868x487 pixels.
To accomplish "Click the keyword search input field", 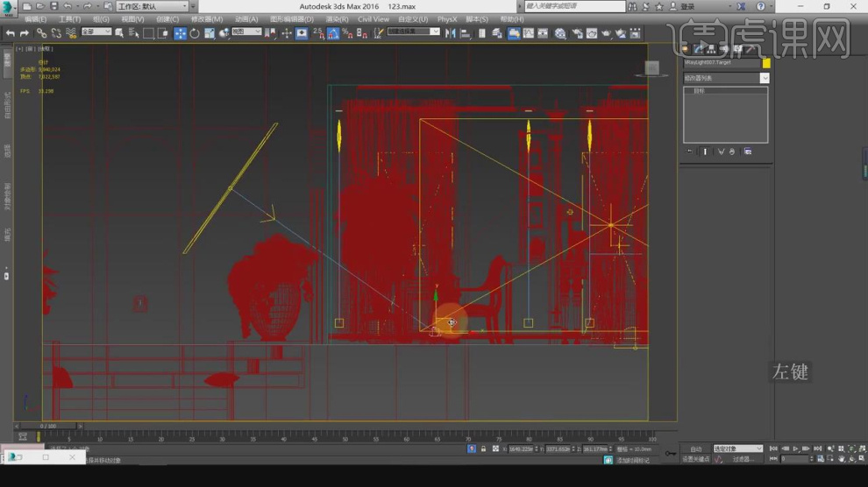I will coord(574,6).
